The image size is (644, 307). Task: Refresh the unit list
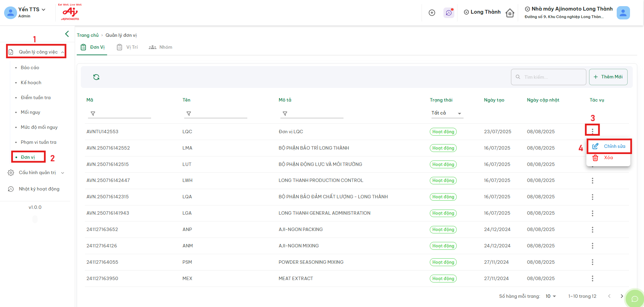(96, 77)
